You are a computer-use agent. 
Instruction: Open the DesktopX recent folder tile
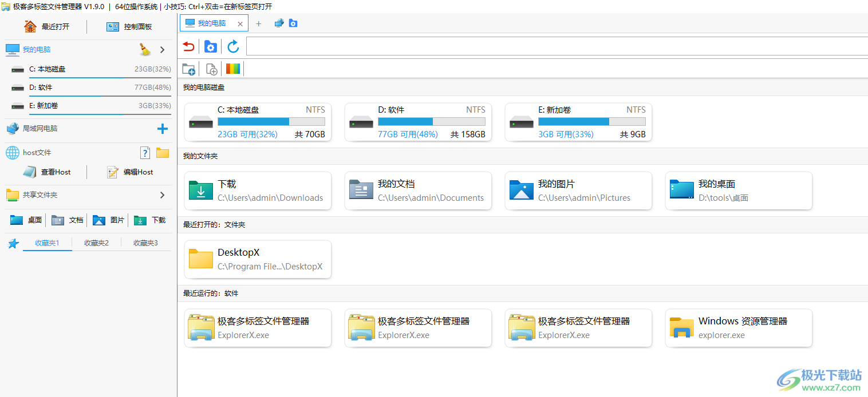(x=258, y=259)
